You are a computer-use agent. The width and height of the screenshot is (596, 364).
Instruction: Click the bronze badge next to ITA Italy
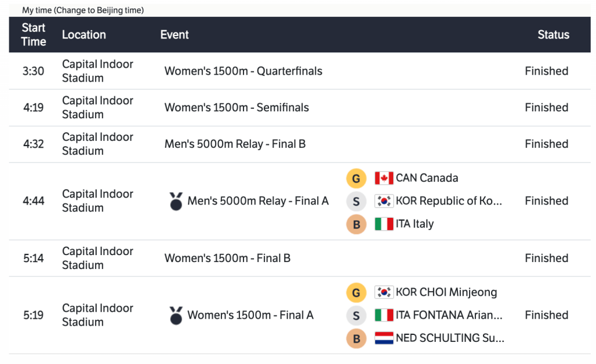point(356,224)
